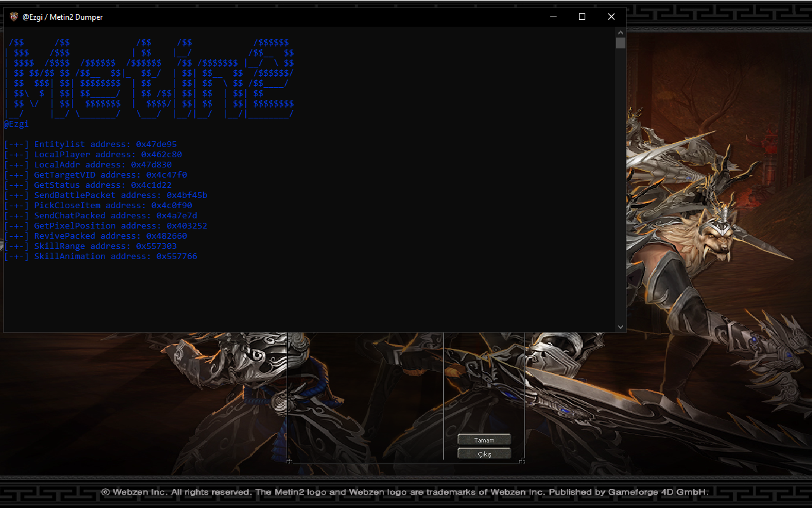The width and height of the screenshot is (812, 508).
Task: Click the '@Ezgi' line below the ASCII banner
Action: click(x=16, y=124)
